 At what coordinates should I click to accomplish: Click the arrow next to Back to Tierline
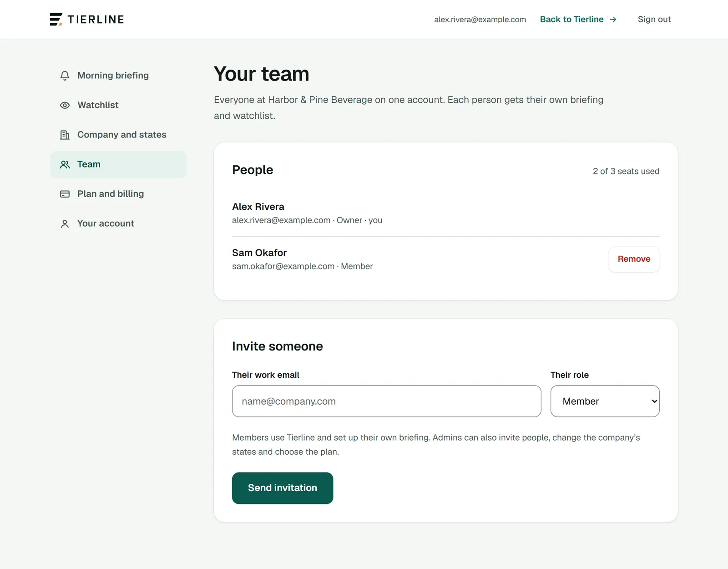[x=613, y=20]
